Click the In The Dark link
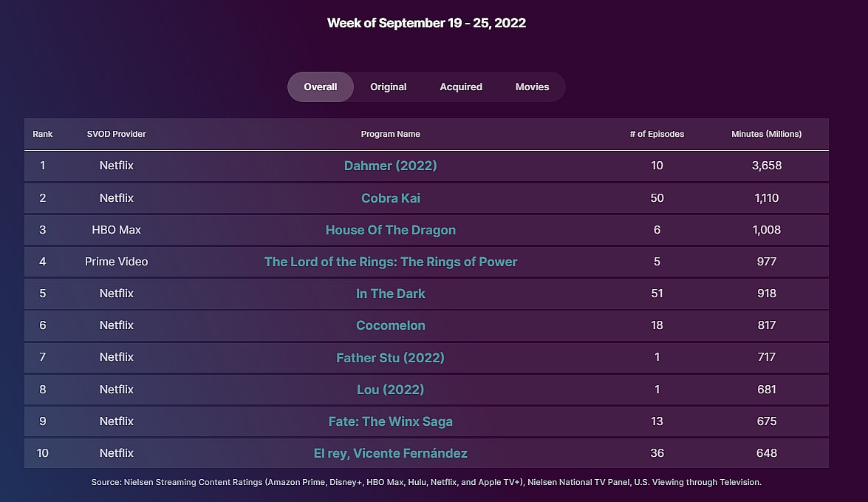The image size is (868, 502). click(x=390, y=294)
